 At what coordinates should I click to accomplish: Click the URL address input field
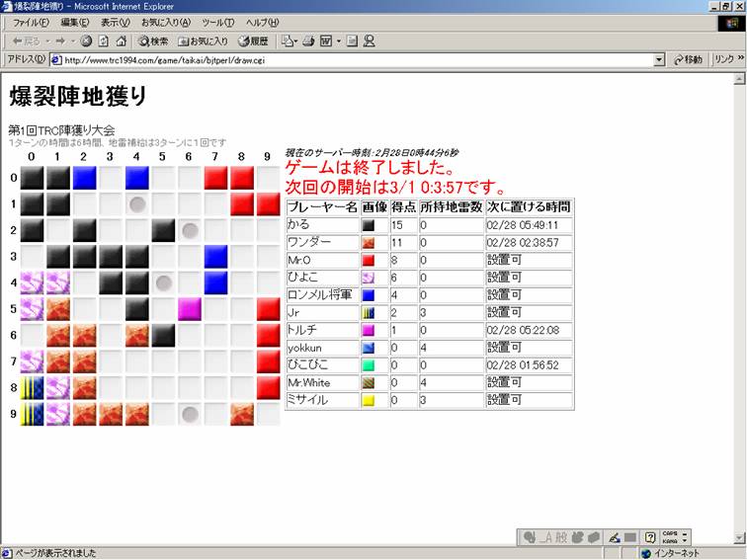356,60
